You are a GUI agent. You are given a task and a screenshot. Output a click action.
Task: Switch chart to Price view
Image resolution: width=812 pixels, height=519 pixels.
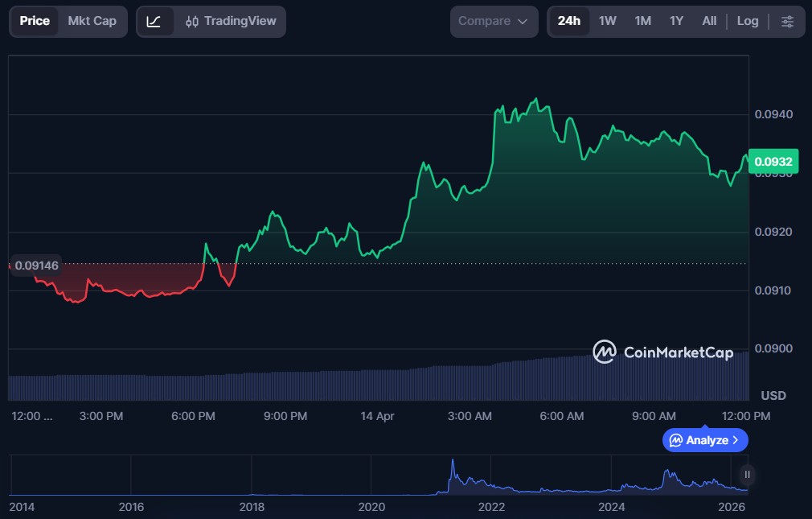tap(35, 21)
